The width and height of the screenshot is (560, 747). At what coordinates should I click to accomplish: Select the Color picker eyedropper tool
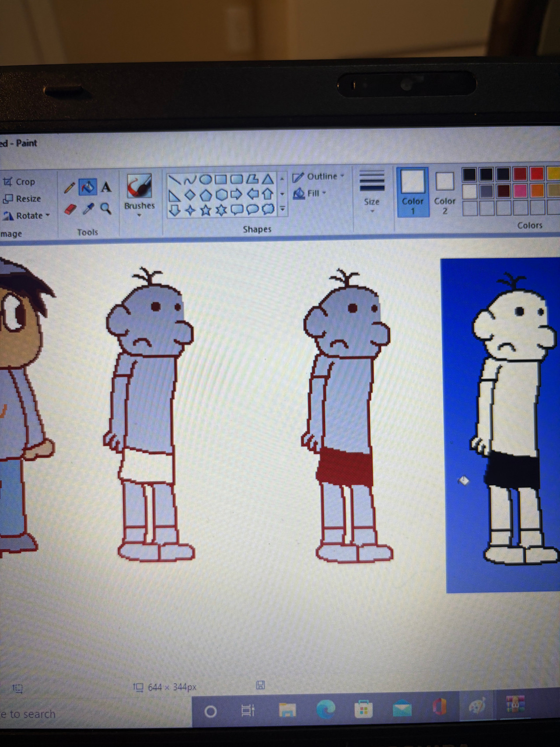[88, 209]
